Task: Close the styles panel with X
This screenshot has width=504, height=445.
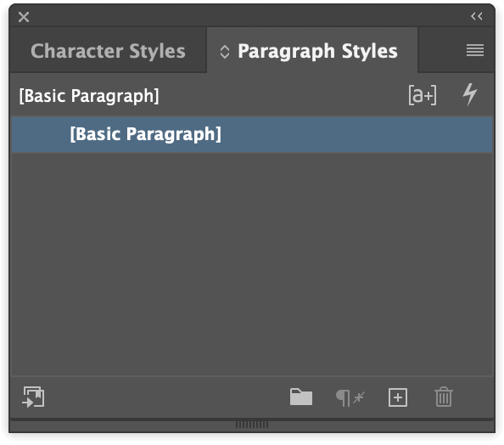Action: 24,17
